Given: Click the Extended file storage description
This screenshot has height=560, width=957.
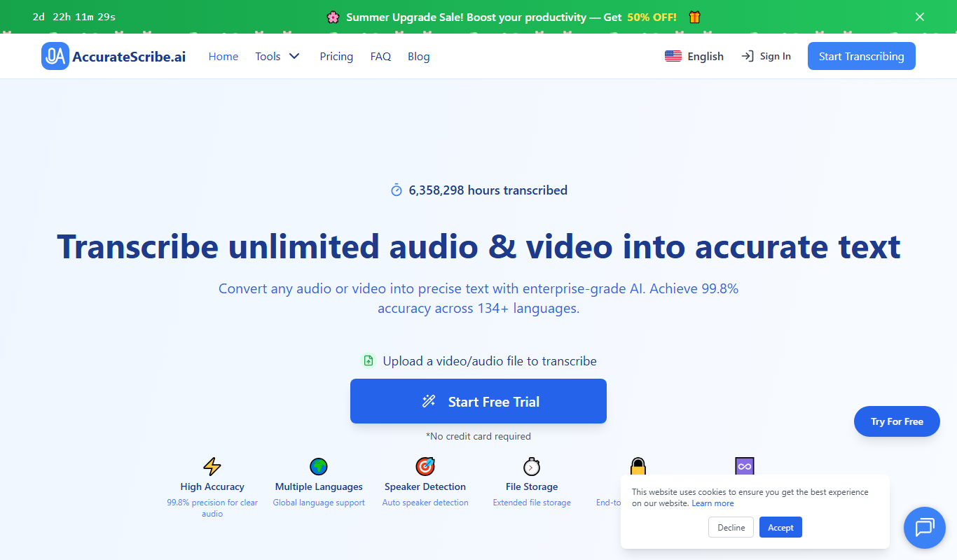Looking at the screenshot, I should pos(532,503).
